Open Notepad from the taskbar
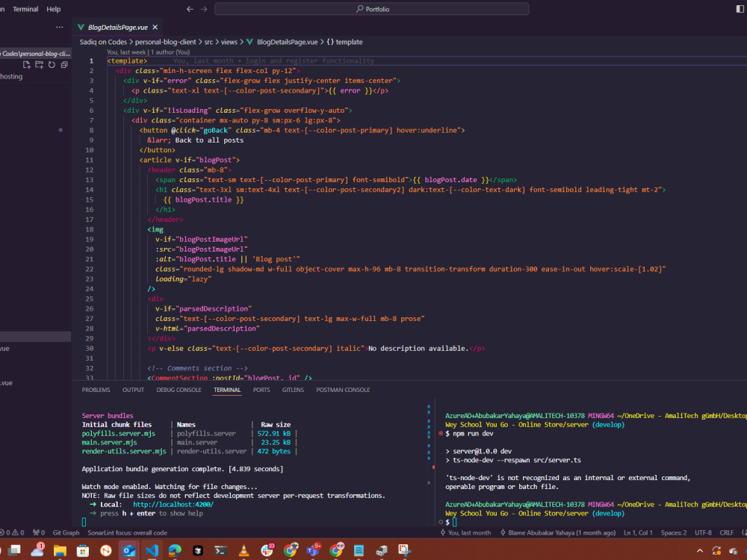This screenshot has height=560, width=747. click(359, 551)
